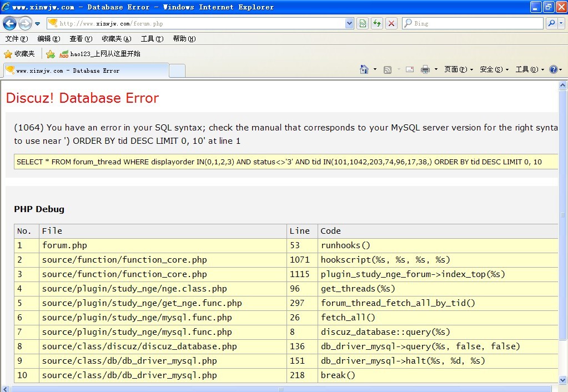568x392 pixels.
Task: Open the 帮助(H) menu
Action: (x=184, y=39)
